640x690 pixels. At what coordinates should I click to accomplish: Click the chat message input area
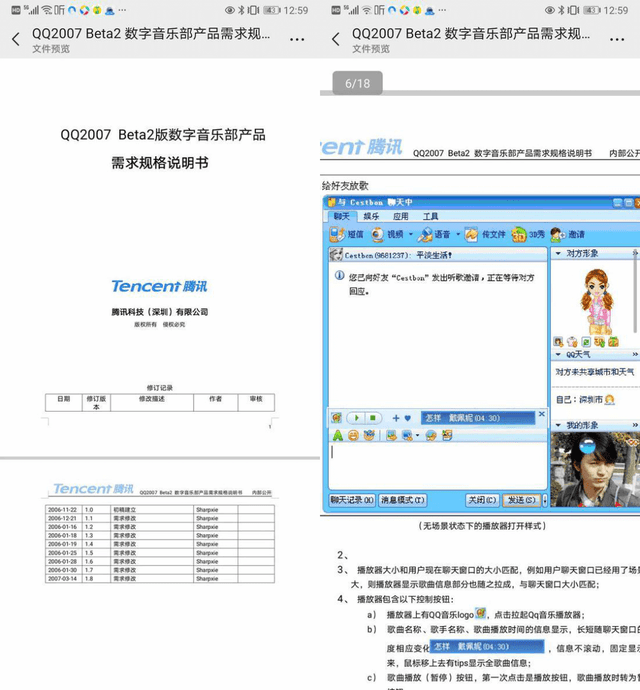click(438, 466)
